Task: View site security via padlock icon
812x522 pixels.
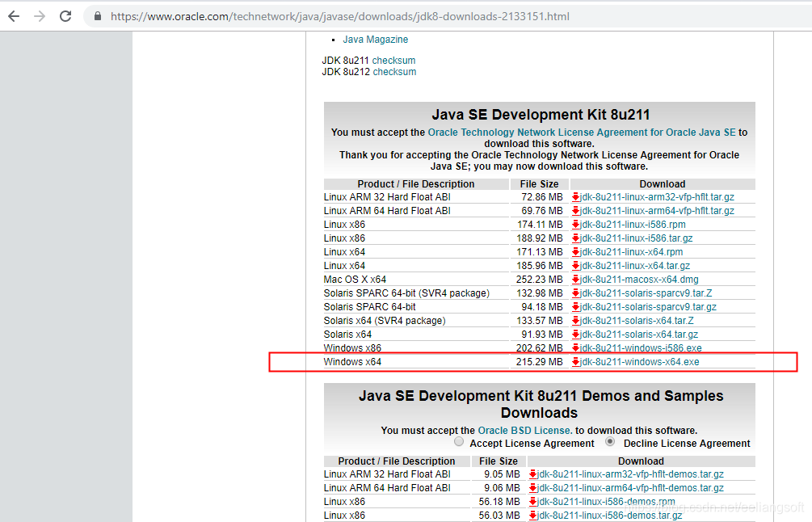Action: (x=97, y=16)
